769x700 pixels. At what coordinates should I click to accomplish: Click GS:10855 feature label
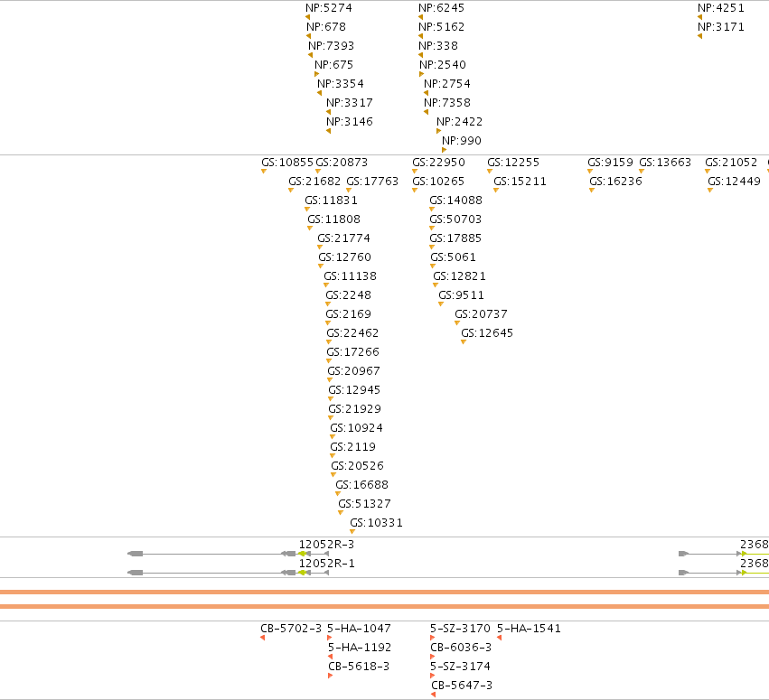click(286, 163)
